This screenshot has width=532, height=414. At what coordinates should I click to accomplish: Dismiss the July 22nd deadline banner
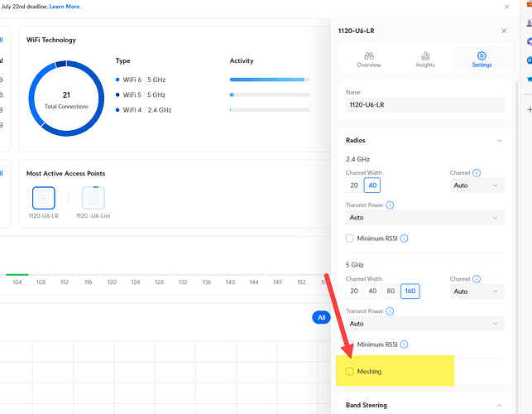(506, 7)
